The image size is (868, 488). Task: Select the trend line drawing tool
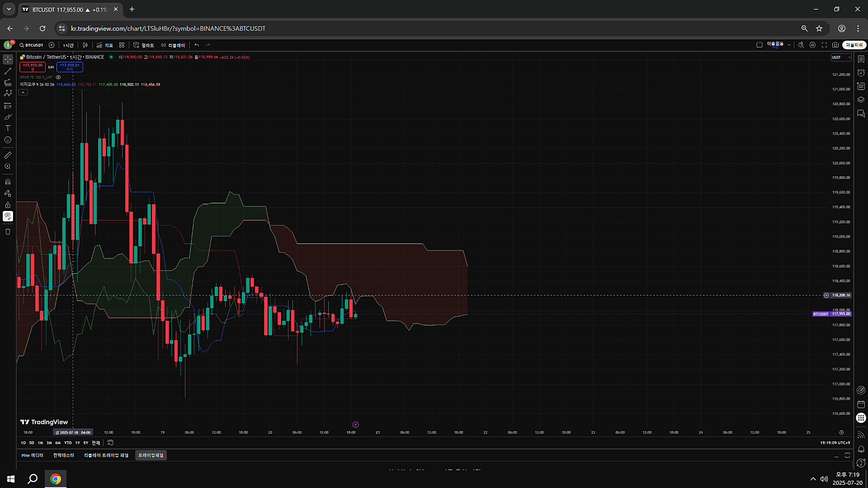click(x=8, y=71)
